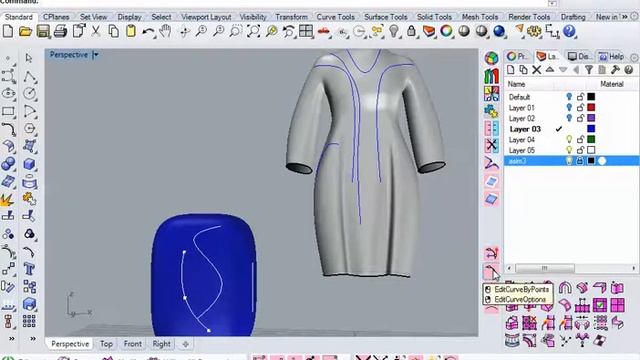Viewport: 640px width, 360px height.
Task: Open Help with the blue question mark
Action: [569, 31]
